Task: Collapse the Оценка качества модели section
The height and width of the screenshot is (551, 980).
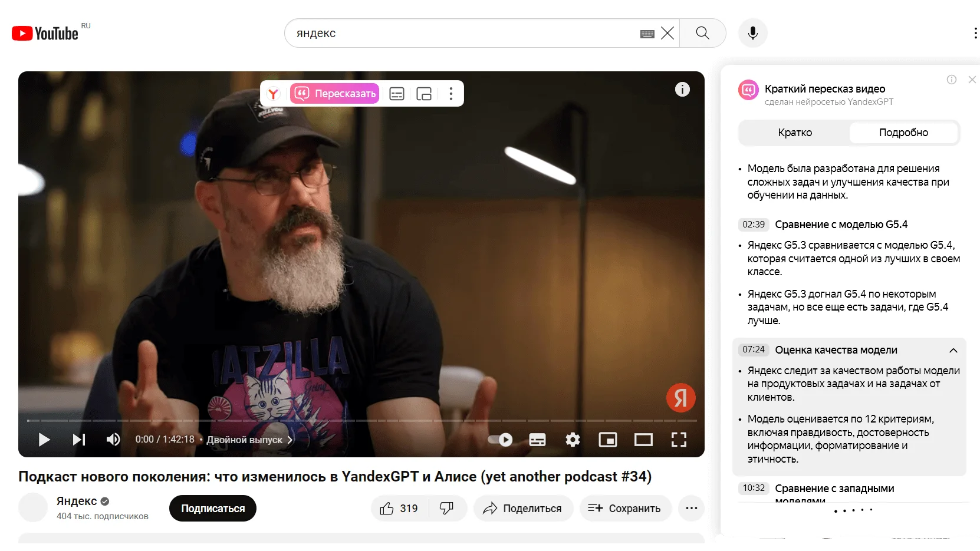Action: (953, 350)
